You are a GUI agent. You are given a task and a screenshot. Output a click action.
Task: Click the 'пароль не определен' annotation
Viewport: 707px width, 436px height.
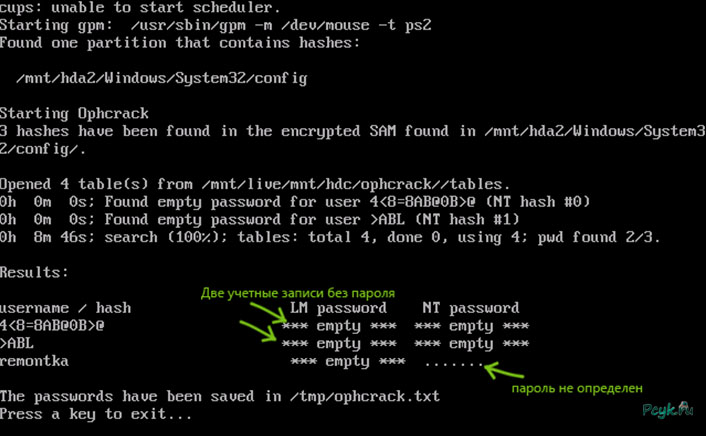pos(577,388)
